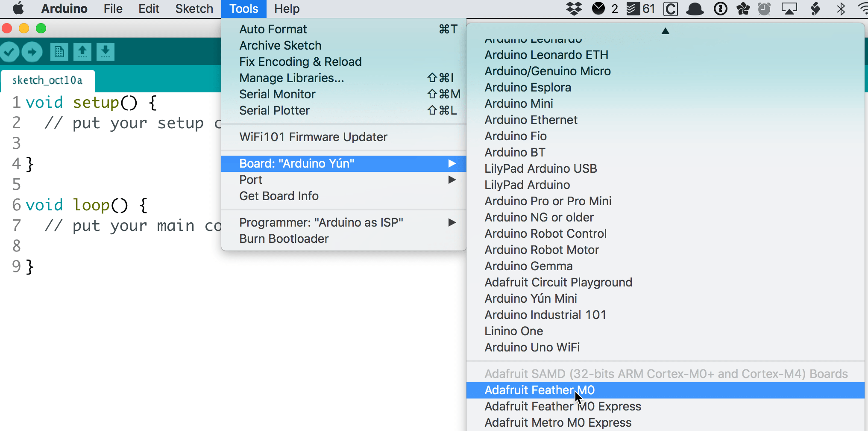Select Adafruit Circuit Playground board
The height and width of the screenshot is (431, 868).
click(x=666, y=282)
